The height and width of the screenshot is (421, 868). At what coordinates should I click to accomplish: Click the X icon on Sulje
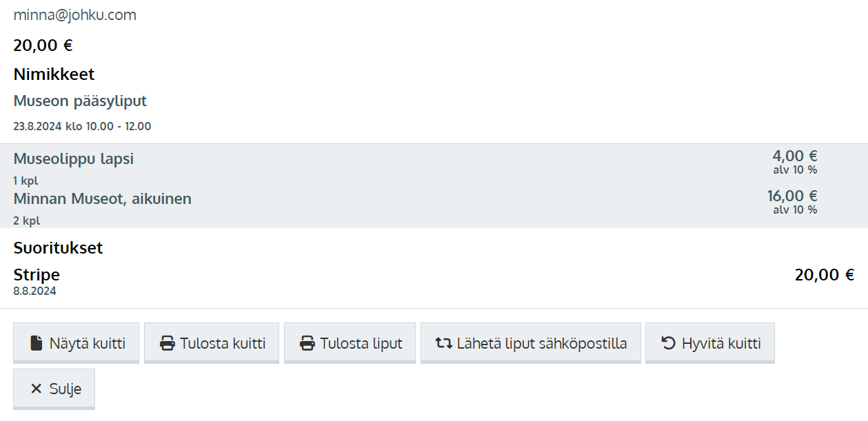click(37, 389)
